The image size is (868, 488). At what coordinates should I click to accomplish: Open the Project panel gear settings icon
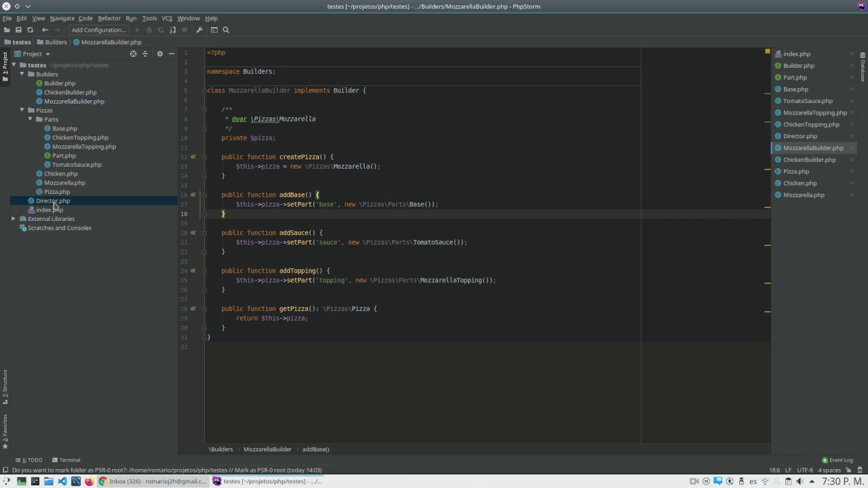[160, 54]
